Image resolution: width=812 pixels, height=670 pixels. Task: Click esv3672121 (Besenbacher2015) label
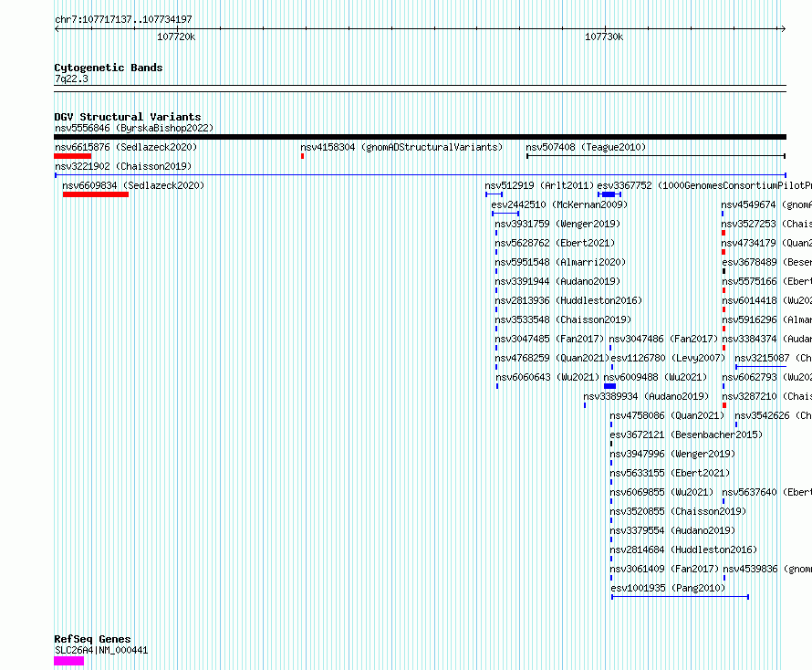tap(686, 434)
